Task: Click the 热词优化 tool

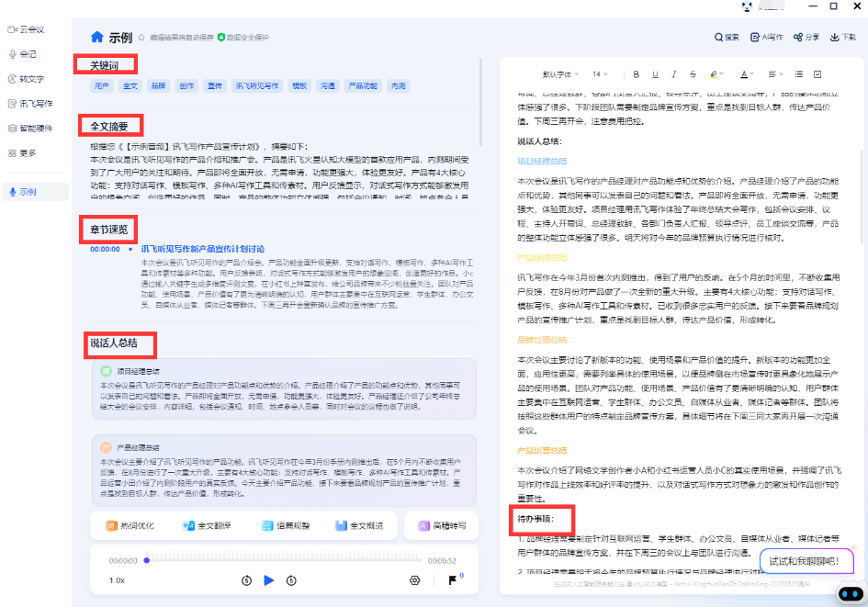Action: click(130, 525)
